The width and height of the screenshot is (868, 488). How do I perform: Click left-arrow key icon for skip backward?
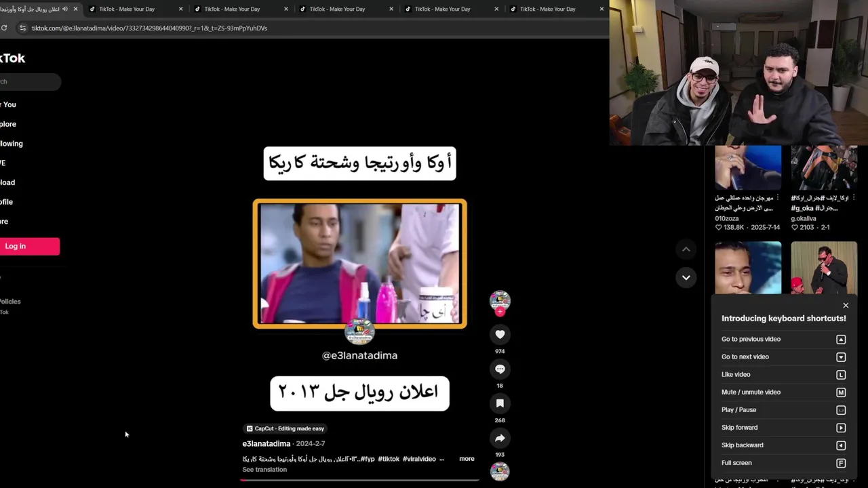tap(841, 445)
